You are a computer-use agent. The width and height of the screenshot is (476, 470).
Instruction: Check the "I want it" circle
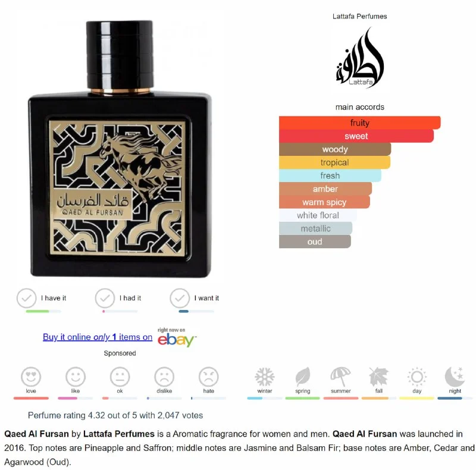coord(180,298)
